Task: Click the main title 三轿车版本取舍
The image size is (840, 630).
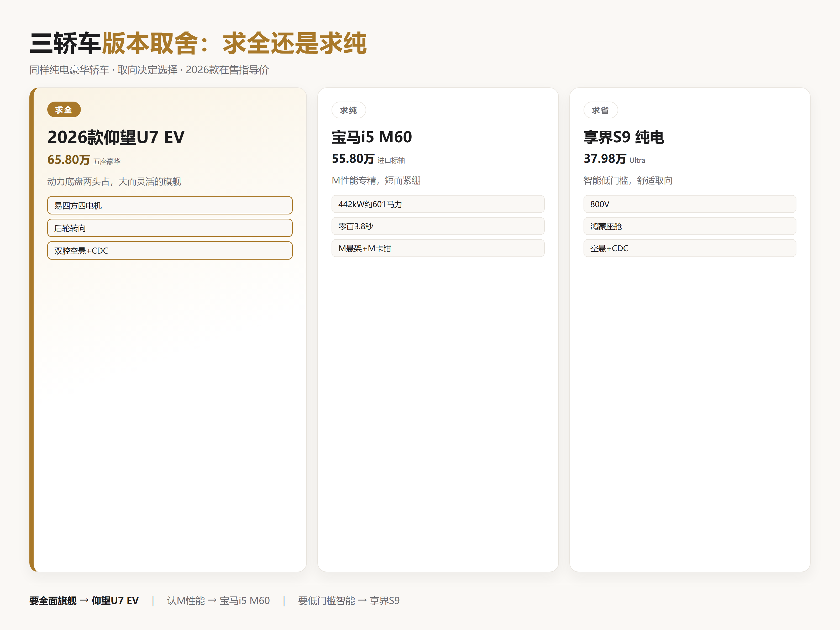Action: [198, 43]
